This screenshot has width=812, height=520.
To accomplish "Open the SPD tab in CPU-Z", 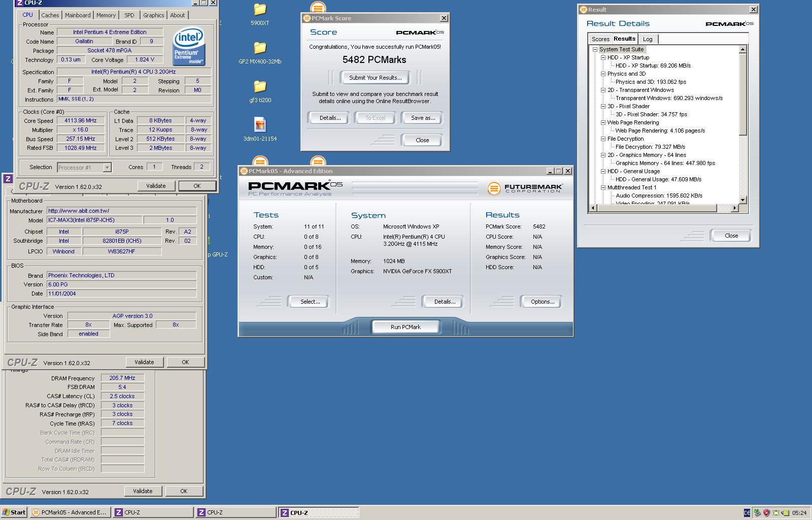I will (x=129, y=15).
